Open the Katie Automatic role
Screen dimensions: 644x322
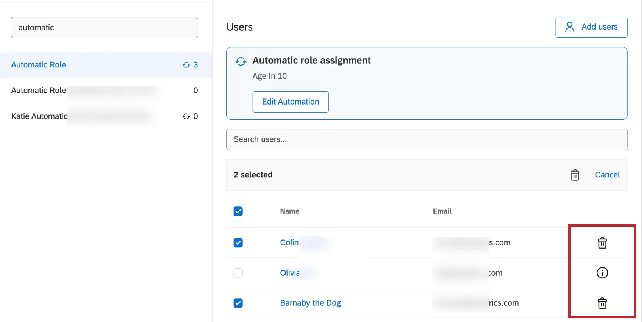point(39,116)
